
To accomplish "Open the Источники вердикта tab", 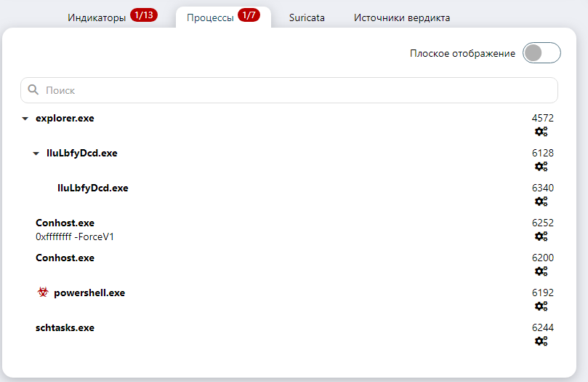I will (x=401, y=17).
